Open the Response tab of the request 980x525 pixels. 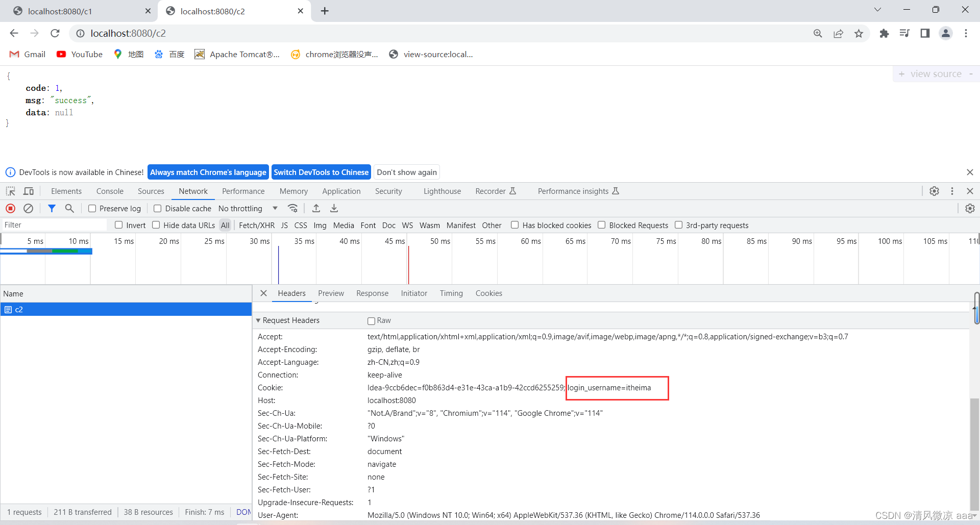tap(372, 293)
